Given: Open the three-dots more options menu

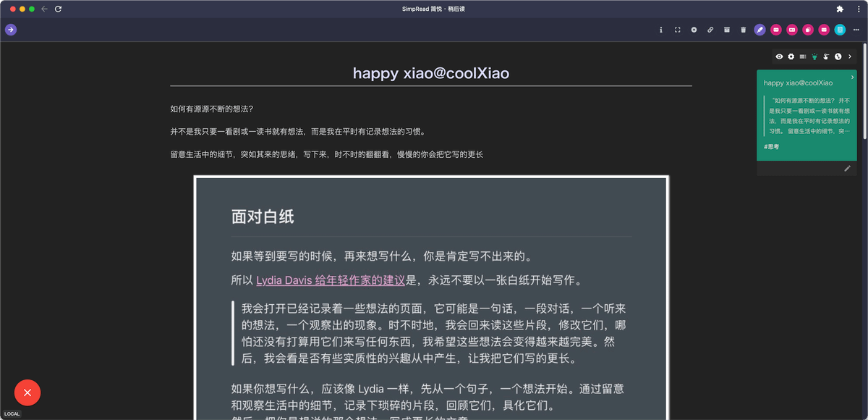Looking at the screenshot, I should 856,30.
